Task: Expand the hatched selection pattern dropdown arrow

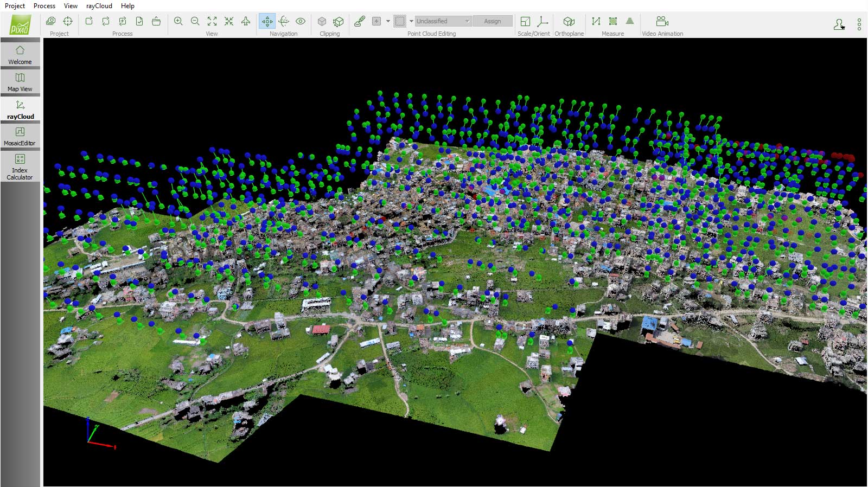Action: tap(411, 21)
